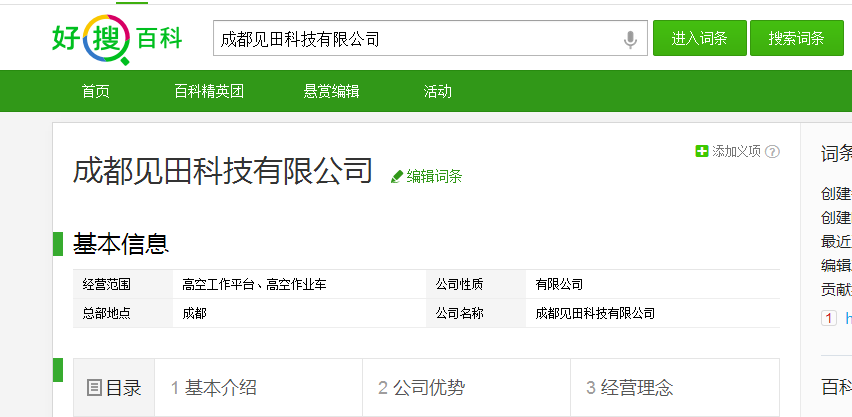Screen dimensions: 852x417
Task: Click the 搜索词条 button
Action: [797, 38]
